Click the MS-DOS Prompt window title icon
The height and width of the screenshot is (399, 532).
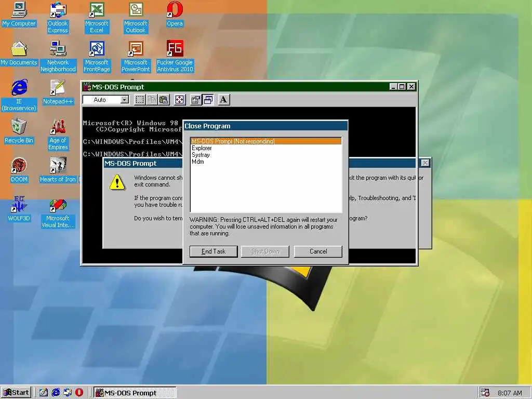[x=87, y=87]
